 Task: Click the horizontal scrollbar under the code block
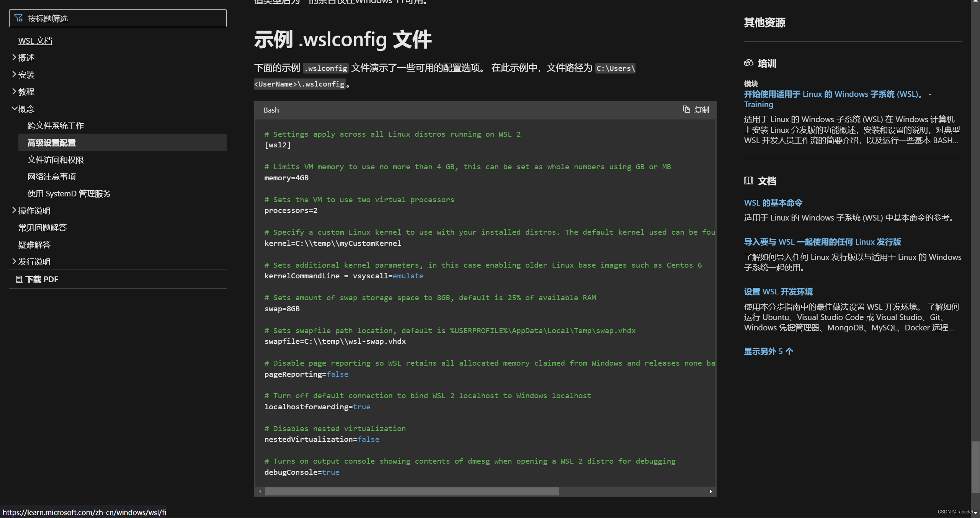pos(412,491)
